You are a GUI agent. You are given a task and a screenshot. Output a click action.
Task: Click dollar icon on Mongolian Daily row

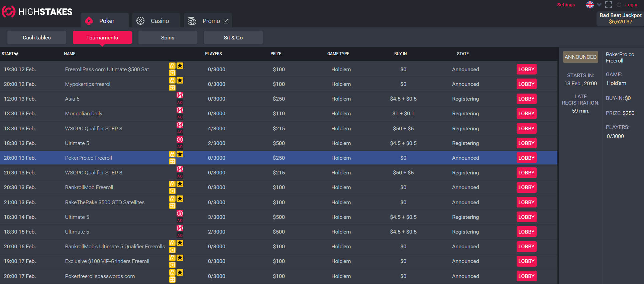[x=180, y=110]
